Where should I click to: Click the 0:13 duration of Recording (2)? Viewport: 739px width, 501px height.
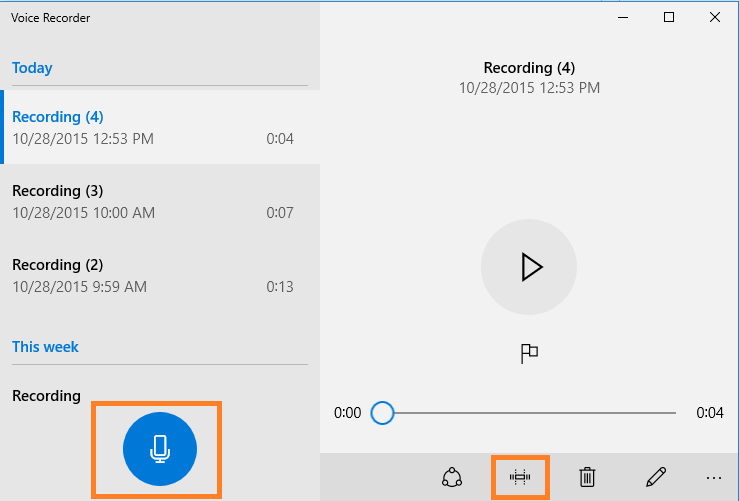(x=280, y=287)
